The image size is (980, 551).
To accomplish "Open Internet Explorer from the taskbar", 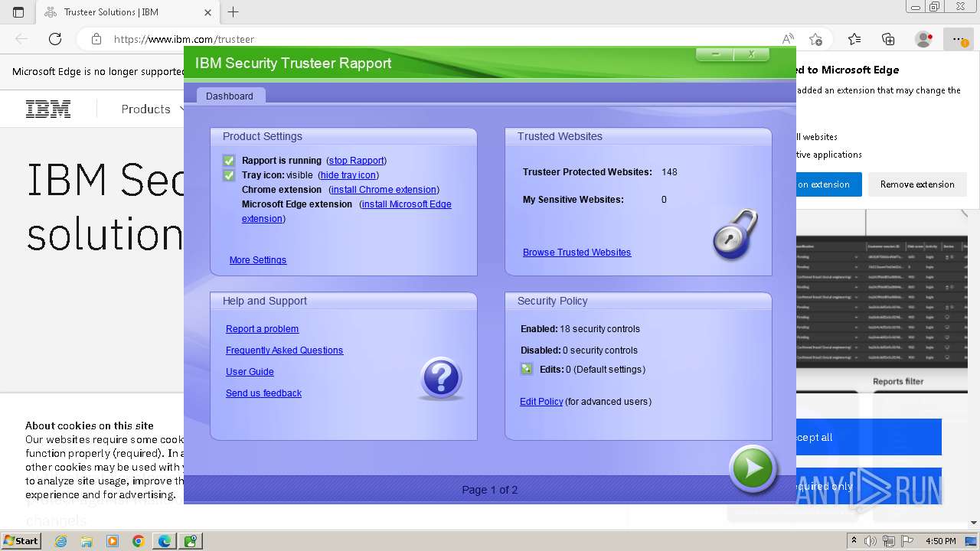I will point(60,541).
